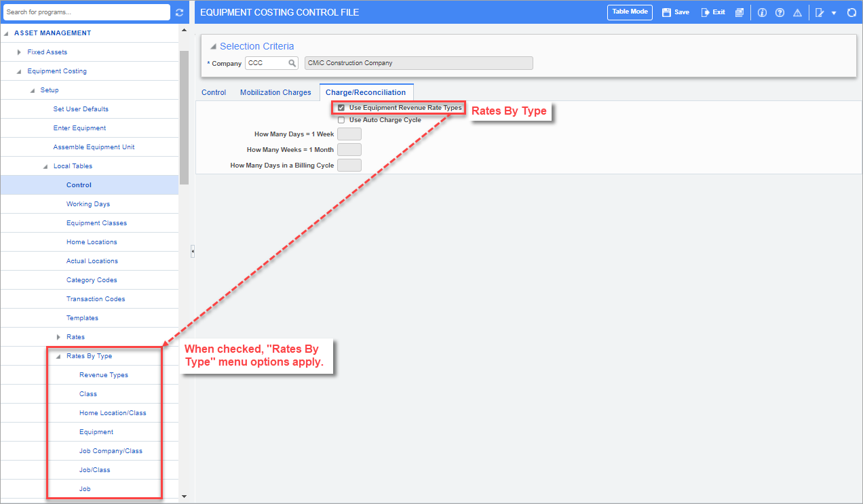
Task: Click the refresh icon beside program search
Action: 179,12
